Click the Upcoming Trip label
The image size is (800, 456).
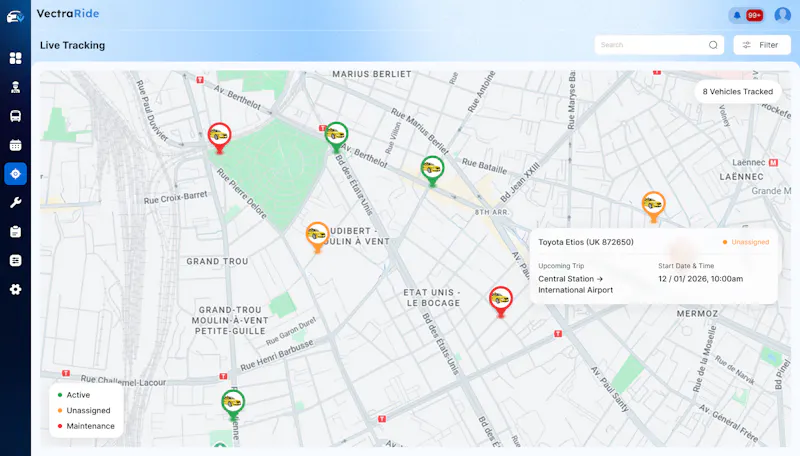561,266
